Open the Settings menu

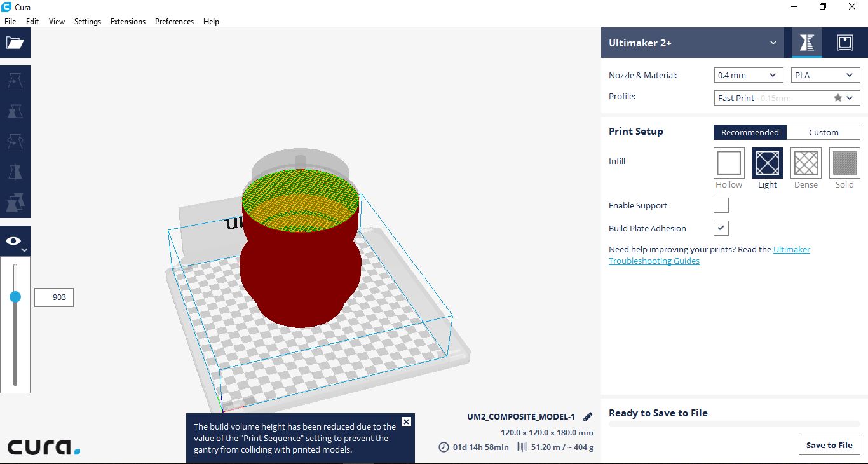pos(88,21)
